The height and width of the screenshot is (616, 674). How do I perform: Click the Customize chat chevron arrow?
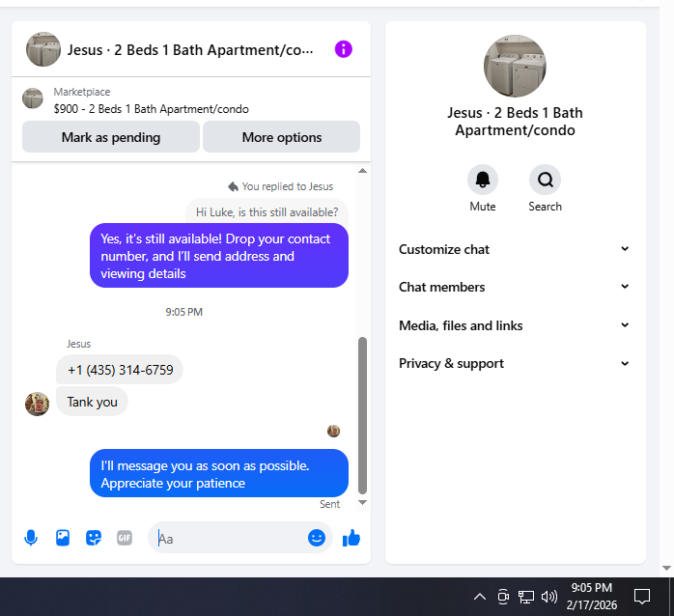coord(625,248)
